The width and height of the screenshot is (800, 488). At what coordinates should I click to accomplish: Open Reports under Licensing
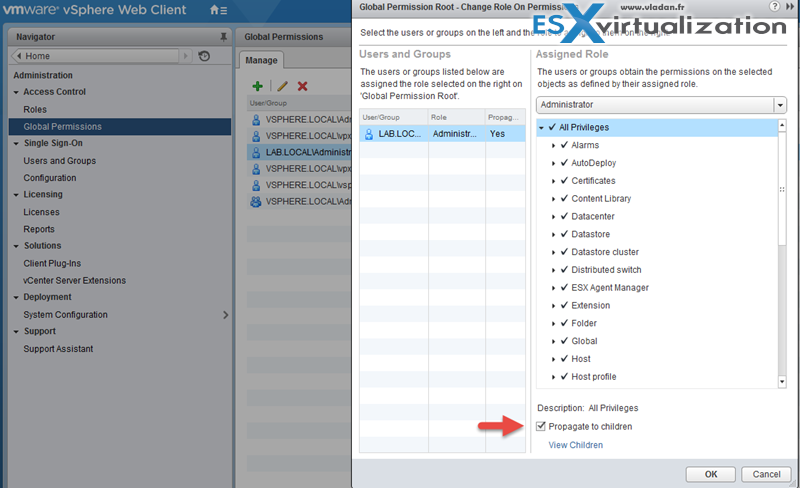(x=39, y=229)
